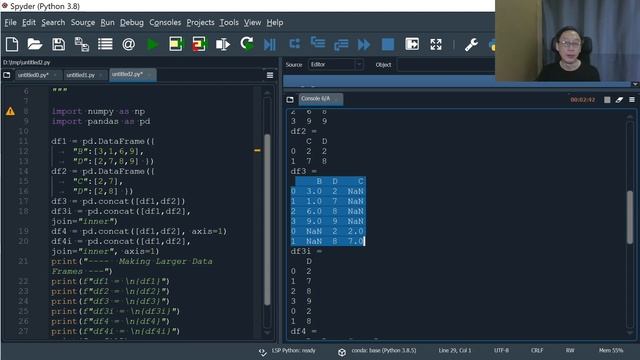
Task: Click the console elapsed time 00:02:42
Action: pos(582,100)
